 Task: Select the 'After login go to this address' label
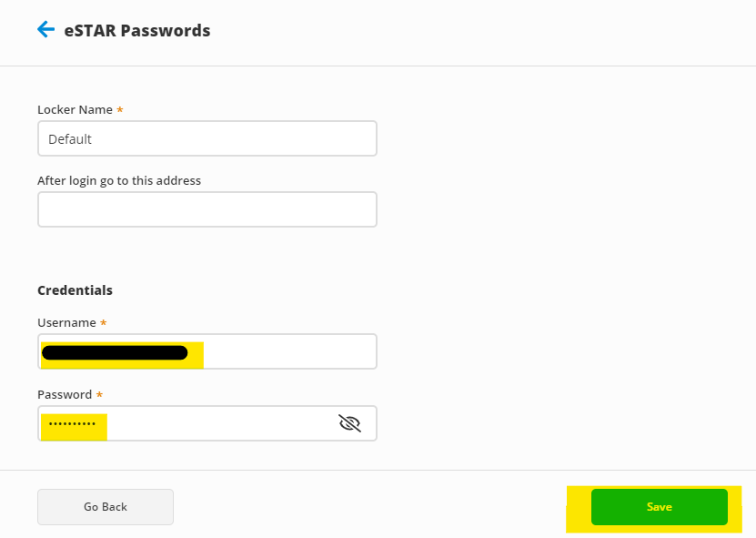click(x=119, y=180)
